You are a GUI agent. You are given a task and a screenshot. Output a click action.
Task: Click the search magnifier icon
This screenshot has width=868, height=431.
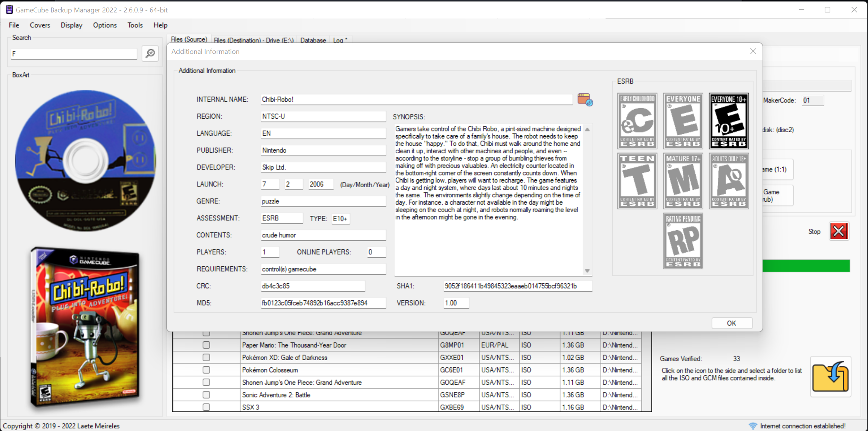click(x=150, y=53)
